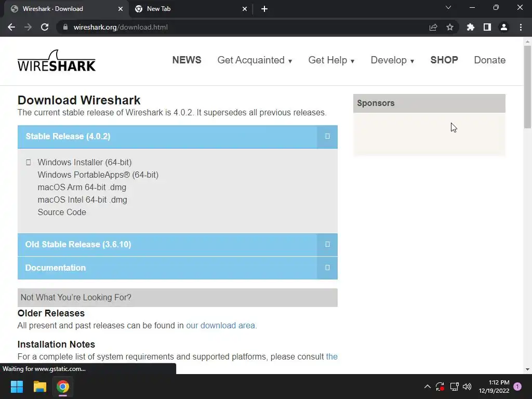
Task: Download Windows Installer (64-bit)
Action: coord(85,162)
